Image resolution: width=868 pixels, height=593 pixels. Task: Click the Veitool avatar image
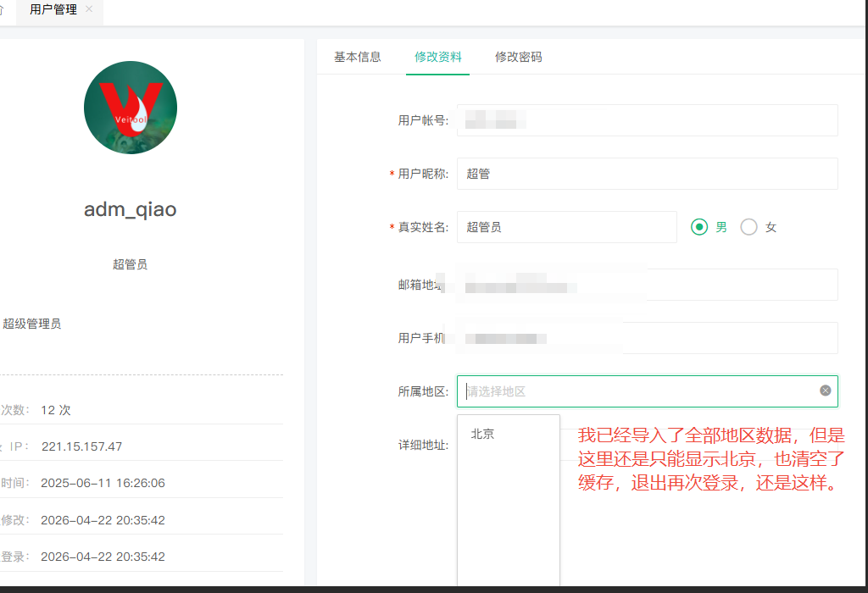point(131,108)
